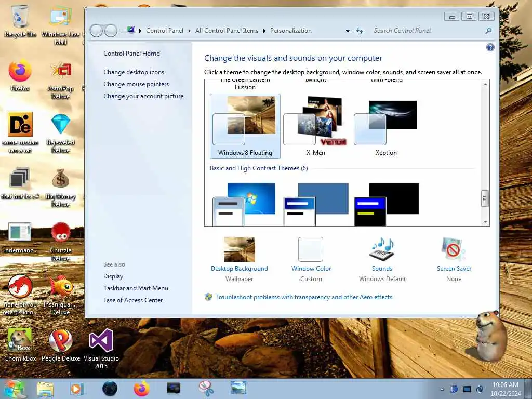Viewport: 532px width, 399px height.
Task: Click the theme list scroll up arrow
Action: [486, 84]
